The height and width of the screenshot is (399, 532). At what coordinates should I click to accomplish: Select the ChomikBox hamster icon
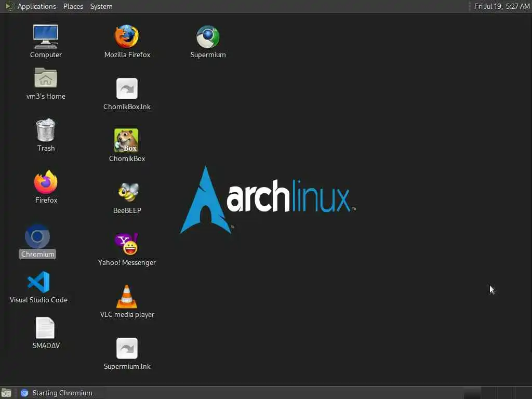(x=126, y=140)
